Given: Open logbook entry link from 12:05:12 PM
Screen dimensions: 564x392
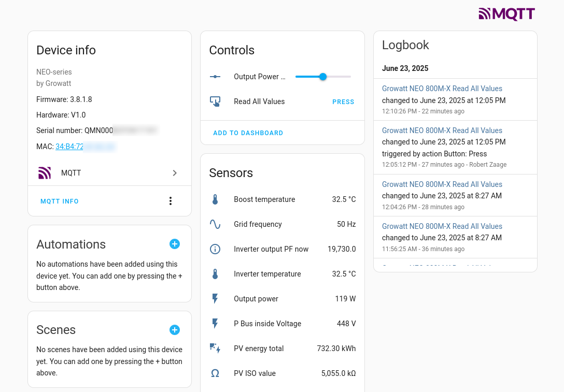Looking at the screenshot, I should tap(442, 130).
